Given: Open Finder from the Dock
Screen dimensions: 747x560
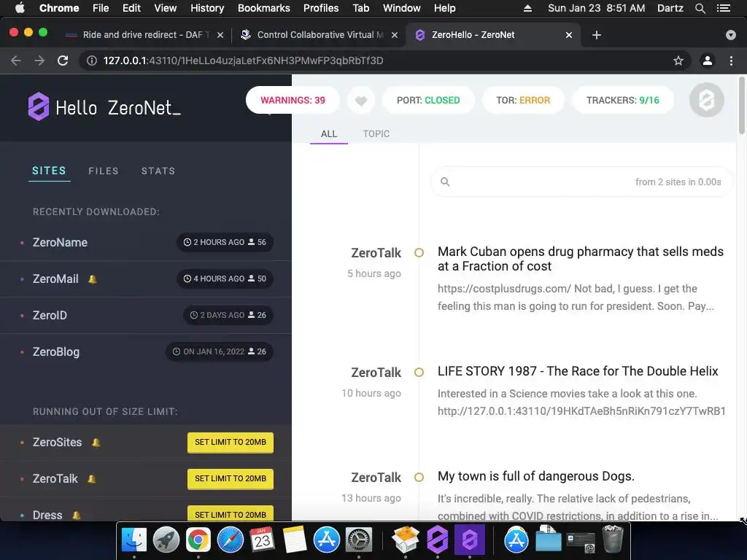Looking at the screenshot, I should pyautogui.click(x=134, y=540).
